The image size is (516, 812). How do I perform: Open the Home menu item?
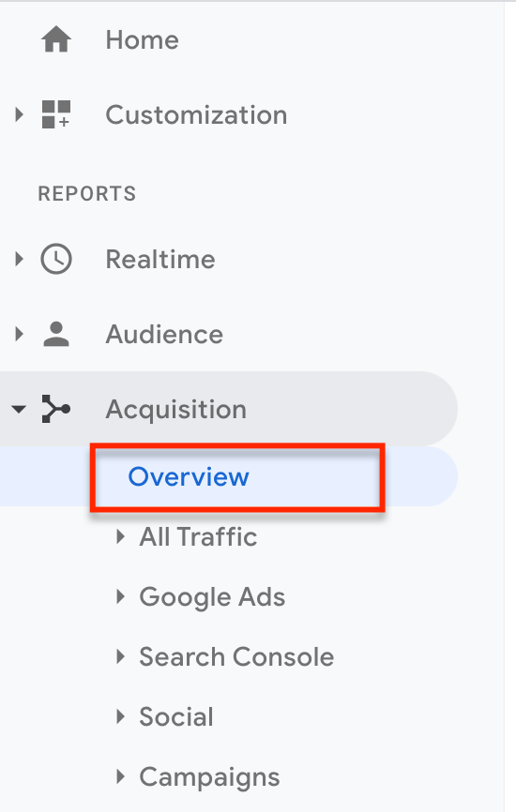point(142,40)
